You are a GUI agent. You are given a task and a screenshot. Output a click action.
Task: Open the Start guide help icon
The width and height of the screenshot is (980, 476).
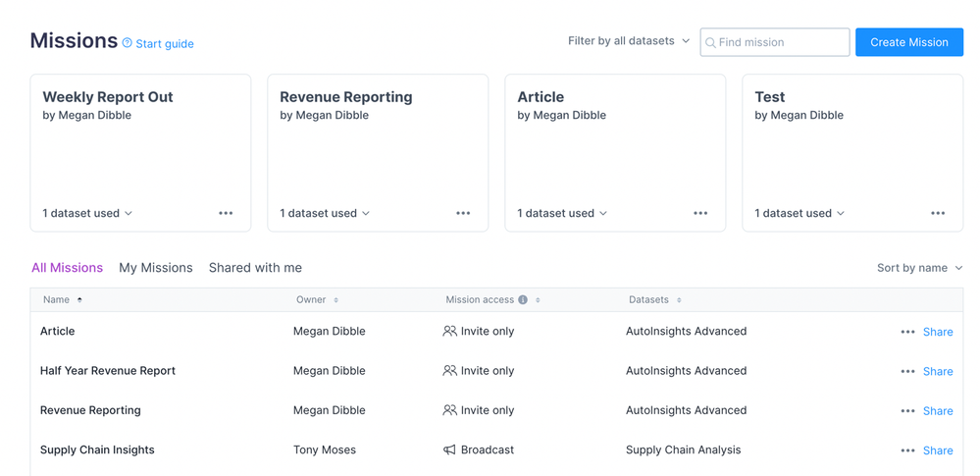[127, 43]
